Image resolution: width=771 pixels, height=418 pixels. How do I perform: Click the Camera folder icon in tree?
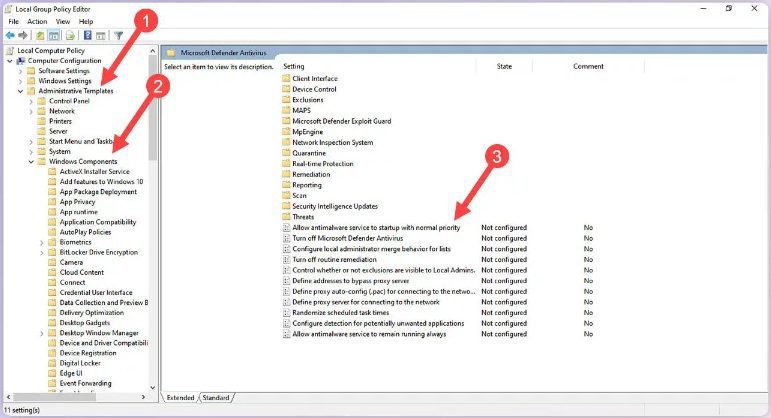(53, 262)
